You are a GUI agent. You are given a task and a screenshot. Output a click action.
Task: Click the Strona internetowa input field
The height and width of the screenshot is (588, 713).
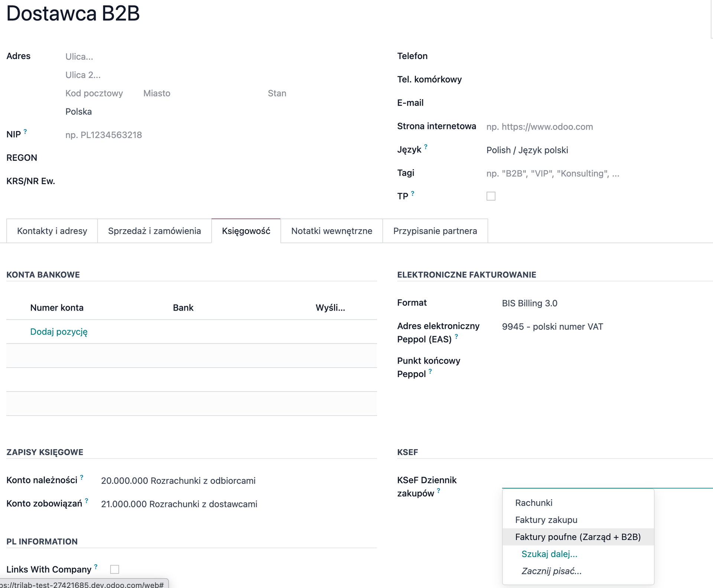[594, 127]
